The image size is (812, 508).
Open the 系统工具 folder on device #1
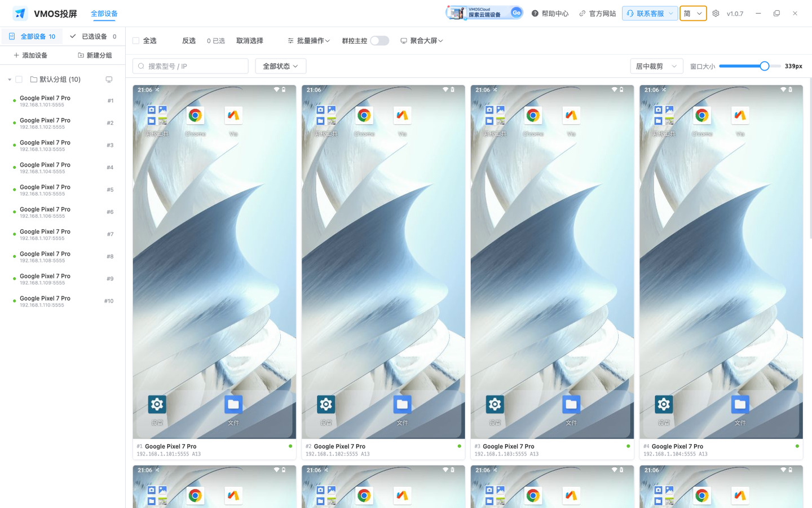(x=157, y=116)
